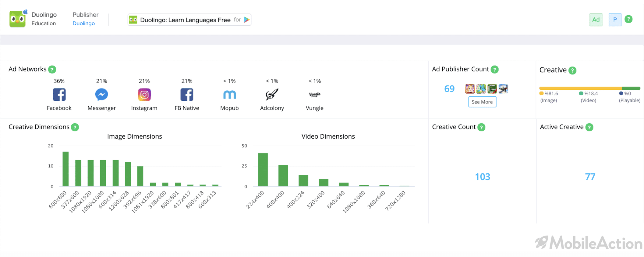
Task: Click the Ad Publisher Count help icon
Action: click(x=495, y=70)
